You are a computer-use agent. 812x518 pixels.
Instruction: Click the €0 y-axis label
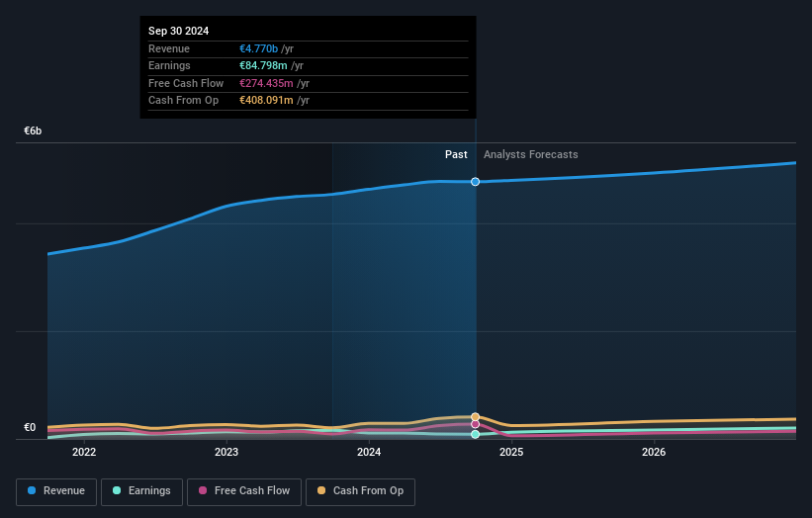click(x=30, y=427)
